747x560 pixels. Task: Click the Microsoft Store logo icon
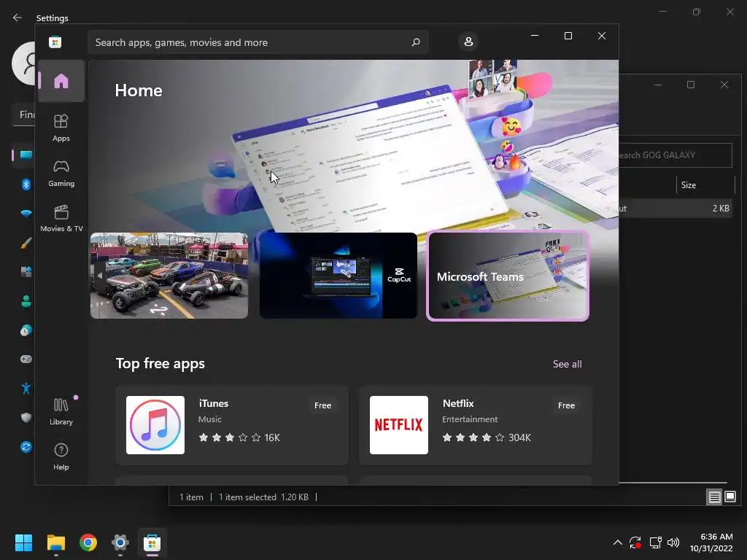coord(55,42)
